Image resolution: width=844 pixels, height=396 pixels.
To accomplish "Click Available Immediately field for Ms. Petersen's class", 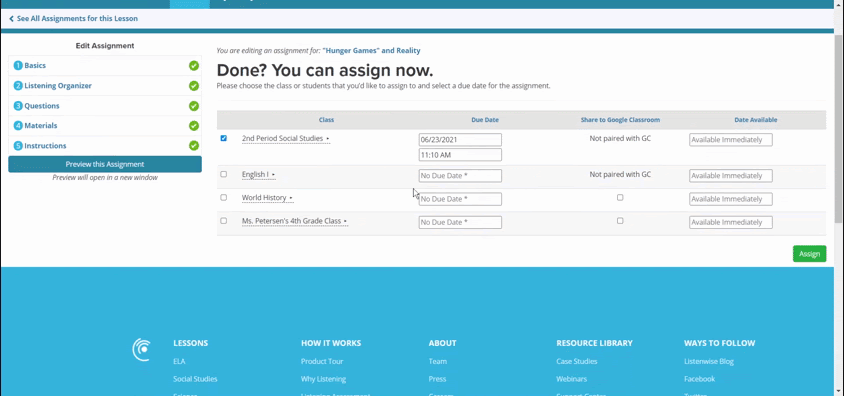I will pyautogui.click(x=731, y=222).
